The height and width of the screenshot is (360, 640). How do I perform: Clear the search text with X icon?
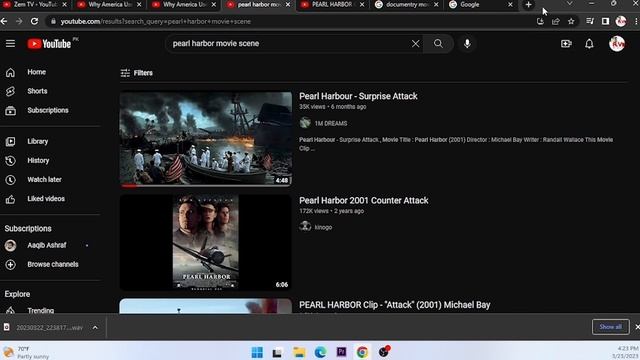(415, 43)
